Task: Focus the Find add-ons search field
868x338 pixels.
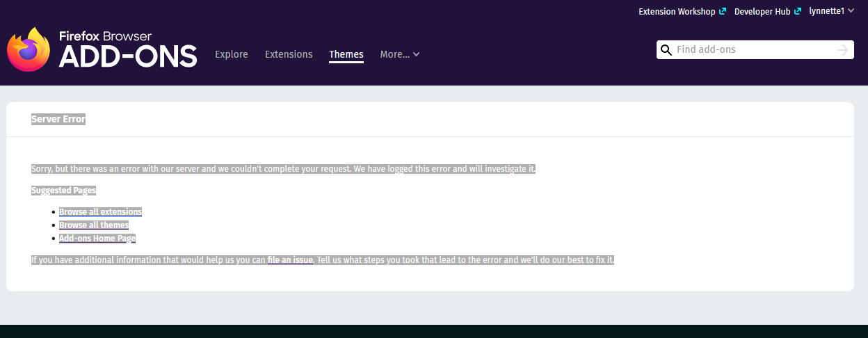Action: (x=755, y=50)
